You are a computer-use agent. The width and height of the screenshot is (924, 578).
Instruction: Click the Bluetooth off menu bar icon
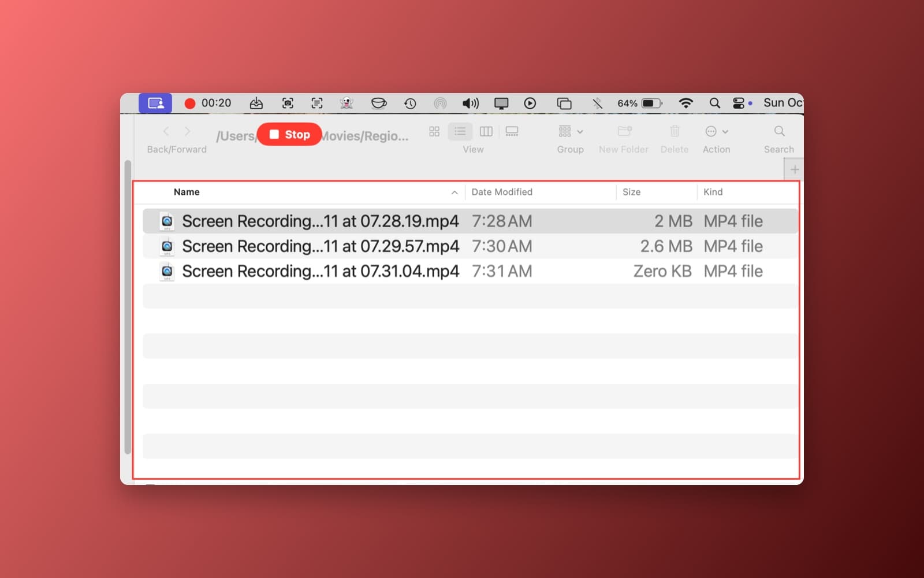point(597,103)
